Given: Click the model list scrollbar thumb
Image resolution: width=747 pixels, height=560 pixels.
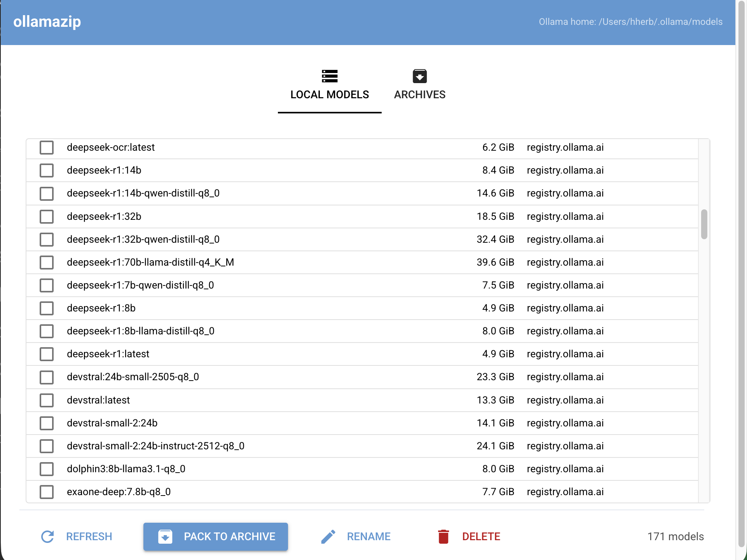Looking at the screenshot, I should coord(704,224).
